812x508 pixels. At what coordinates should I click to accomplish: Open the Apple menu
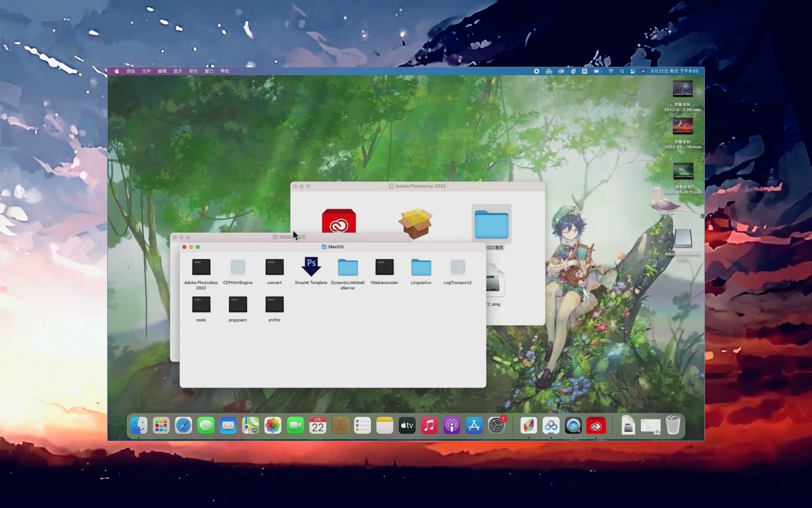coord(117,71)
